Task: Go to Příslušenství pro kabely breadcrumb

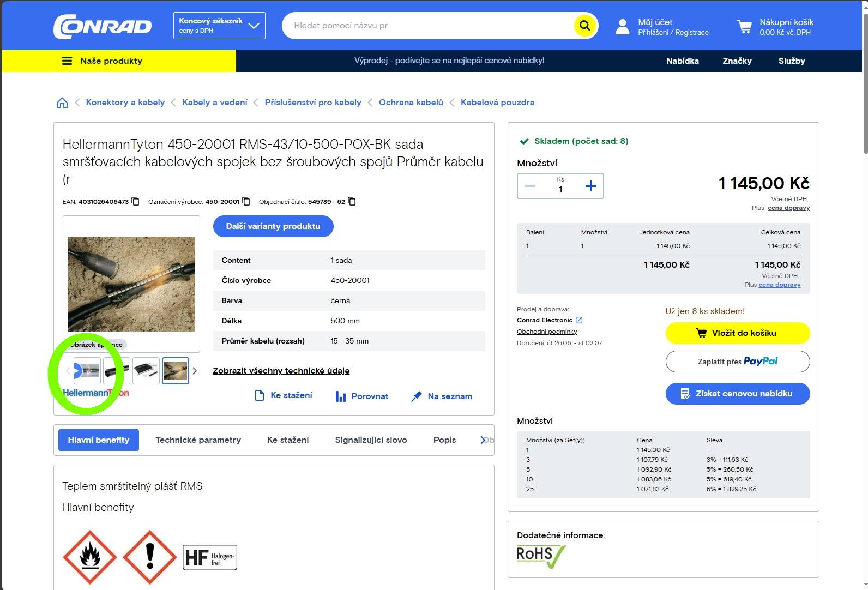Action: point(313,103)
